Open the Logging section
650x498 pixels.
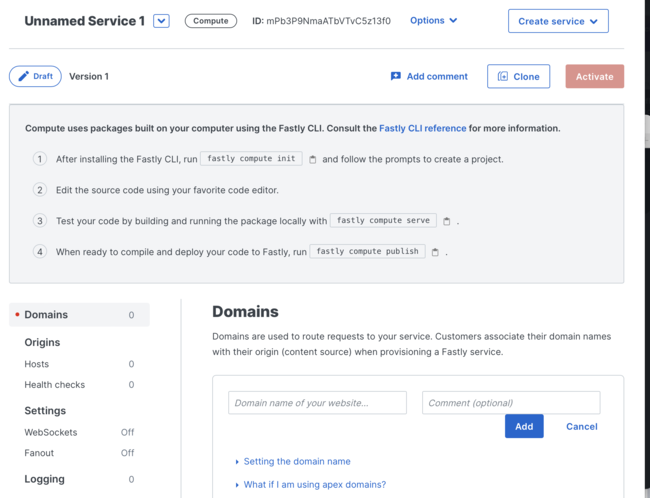click(79, 479)
